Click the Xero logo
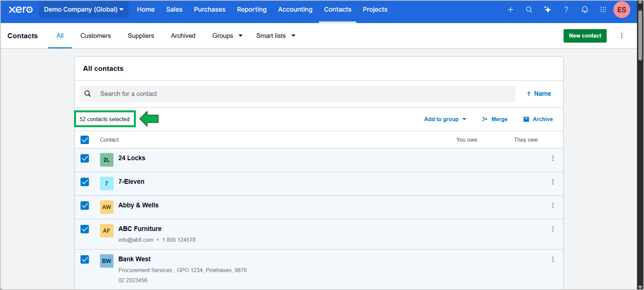644x290 pixels. pyautogui.click(x=21, y=10)
